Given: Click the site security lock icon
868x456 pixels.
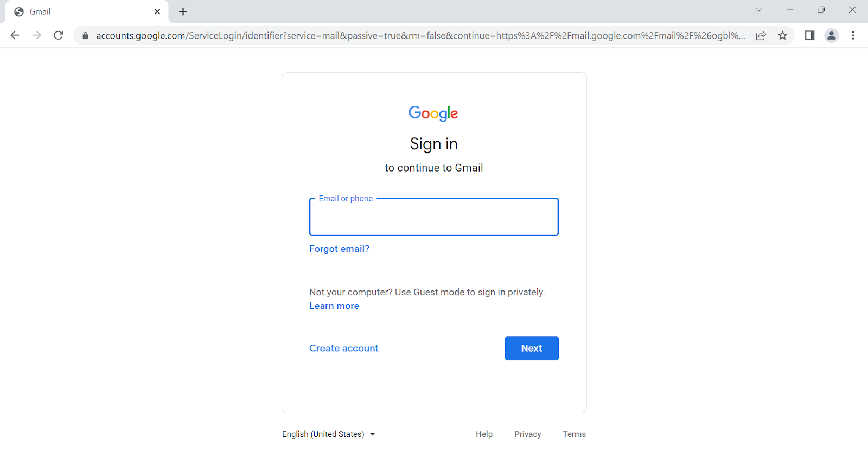Looking at the screenshot, I should tap(85, 35).
